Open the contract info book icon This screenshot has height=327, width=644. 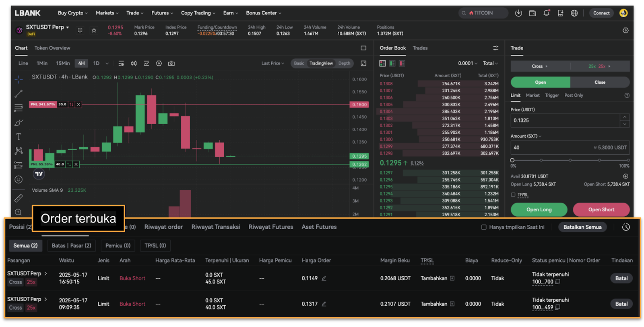80,30
